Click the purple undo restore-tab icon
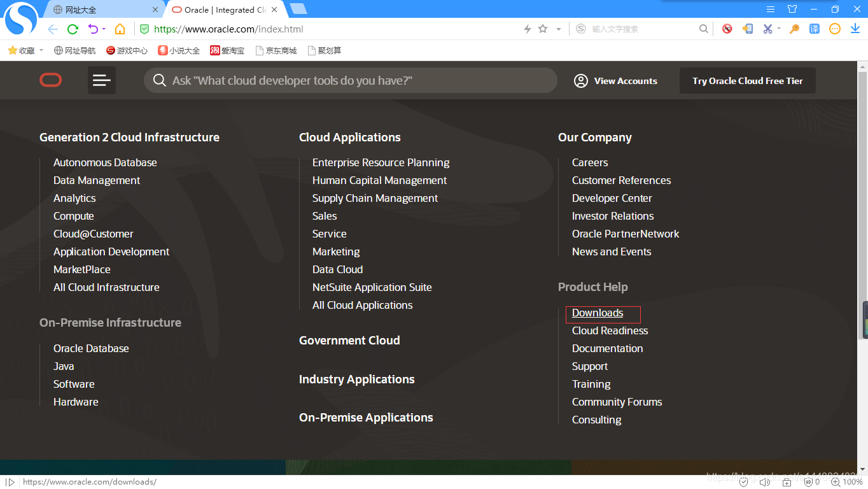The height and width of the screenshot is (489, 868). 93,29
